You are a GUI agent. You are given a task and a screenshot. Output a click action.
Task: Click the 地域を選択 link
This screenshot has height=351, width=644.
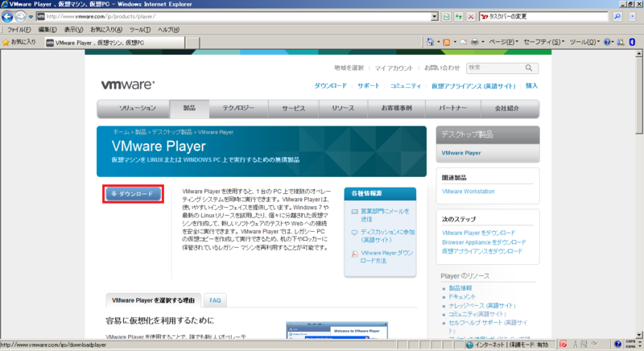(x=349, y=68)
